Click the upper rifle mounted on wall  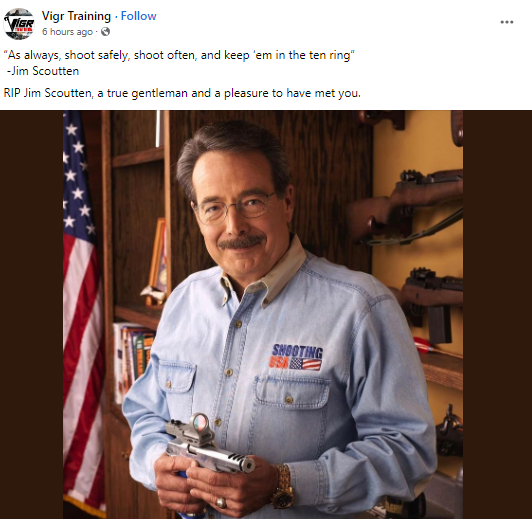pos(405,207)
